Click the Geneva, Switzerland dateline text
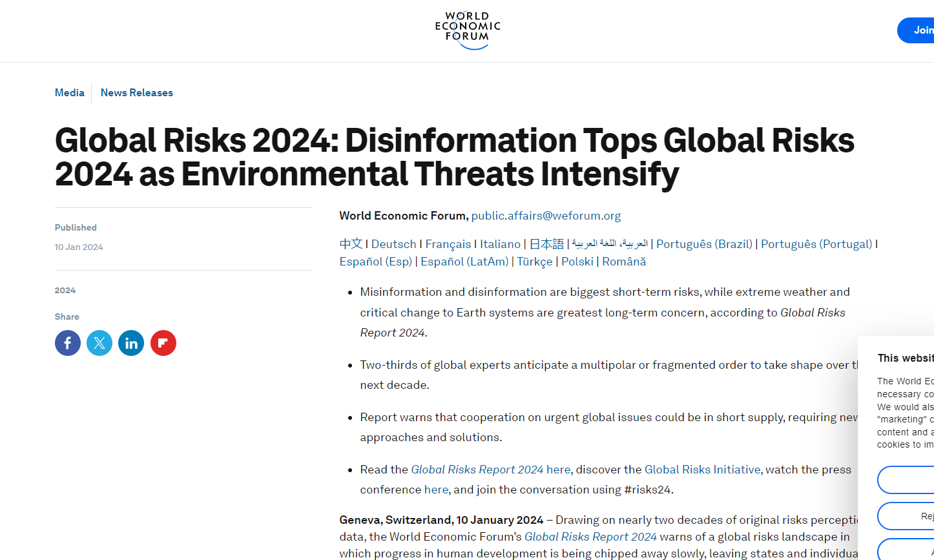Screen dimensions: 934x560 [x=441, y=520]
